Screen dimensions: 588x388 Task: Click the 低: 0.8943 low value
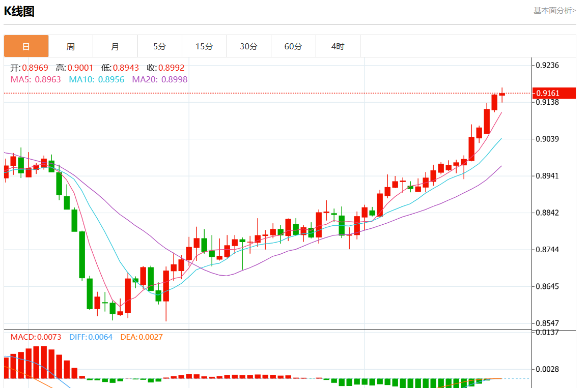tap(120, 68)
